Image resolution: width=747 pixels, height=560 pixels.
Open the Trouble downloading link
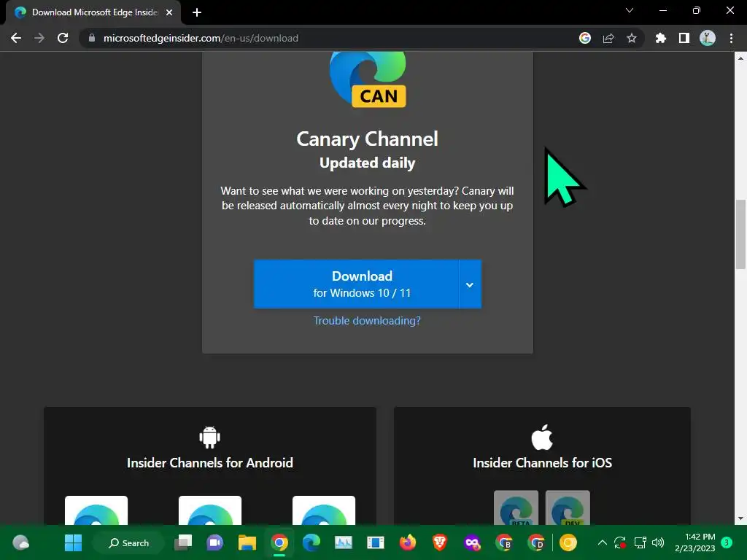[x=367, y=321]
